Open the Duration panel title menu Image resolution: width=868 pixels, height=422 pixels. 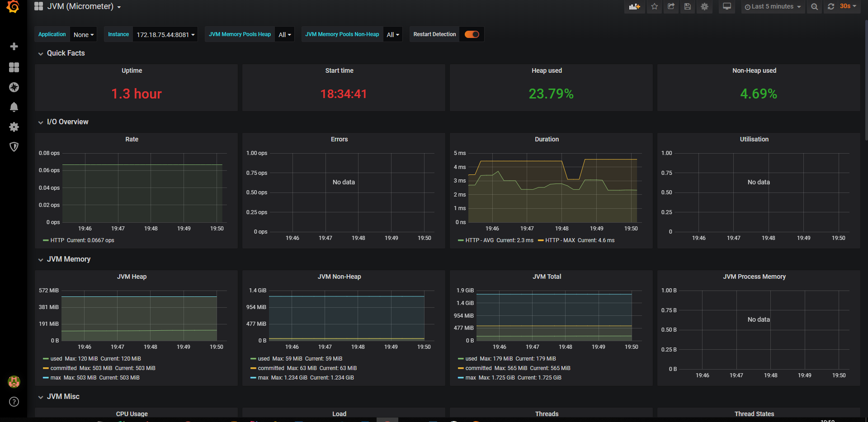(547, 139)
